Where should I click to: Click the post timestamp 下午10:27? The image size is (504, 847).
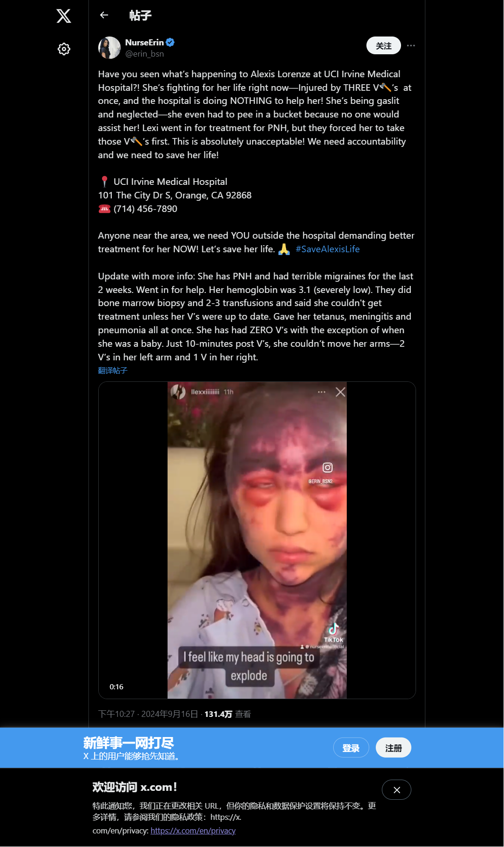coord(116,714)
